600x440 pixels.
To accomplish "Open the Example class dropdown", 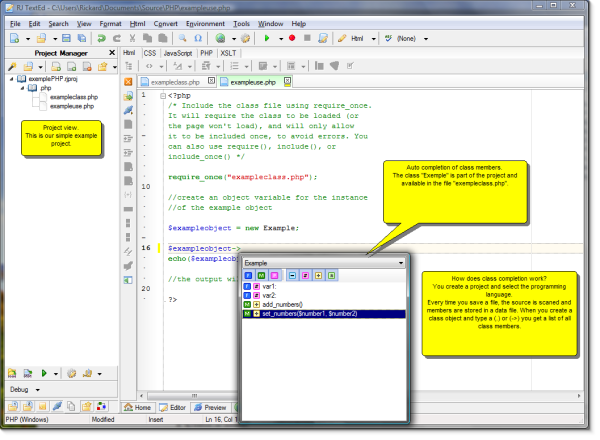I will click(400, 262).
